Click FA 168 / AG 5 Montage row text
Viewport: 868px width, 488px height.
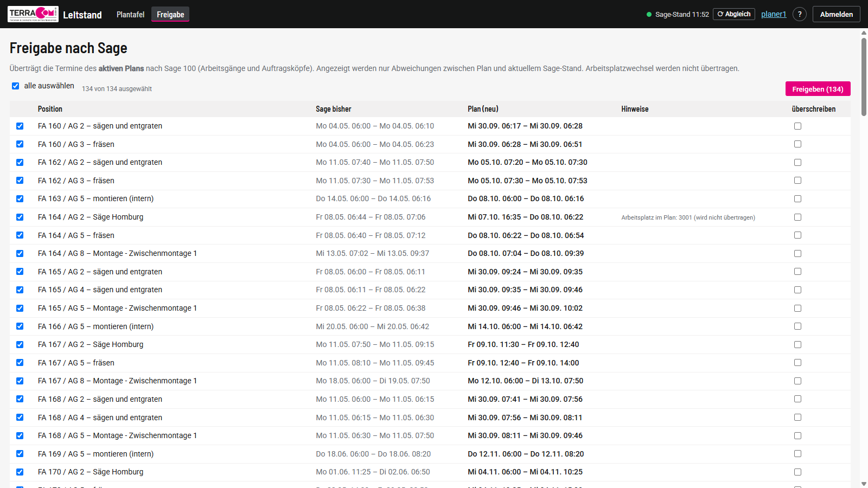[117, 435]
